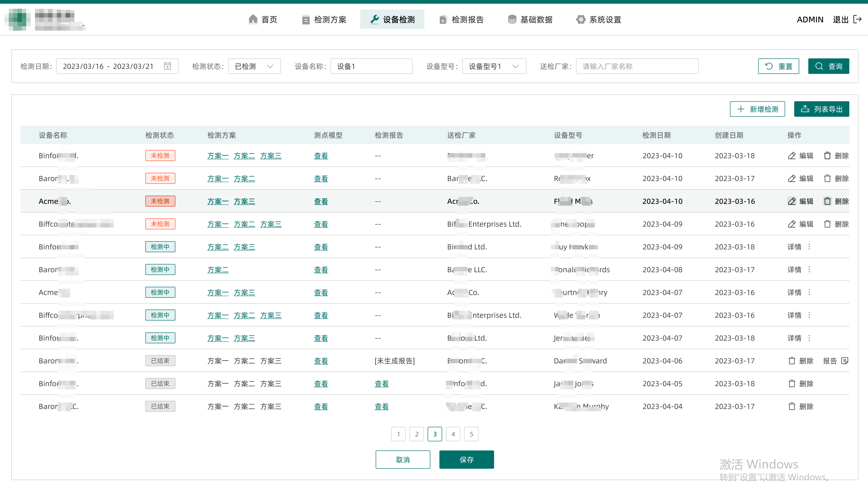This screenshot has width=868, height=488.
Task: Click 详情 in 2023-04-08 Barone row
Action: point(794,270)
